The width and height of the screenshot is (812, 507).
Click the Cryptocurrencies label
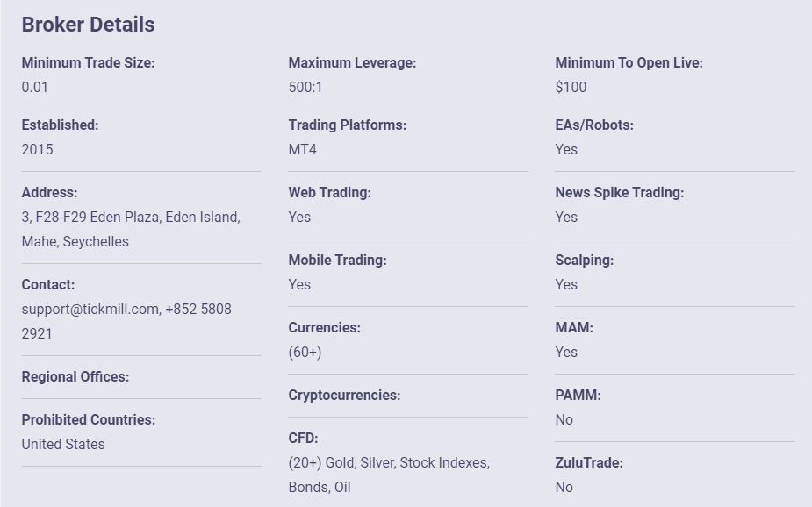click(x=344, y=395)
